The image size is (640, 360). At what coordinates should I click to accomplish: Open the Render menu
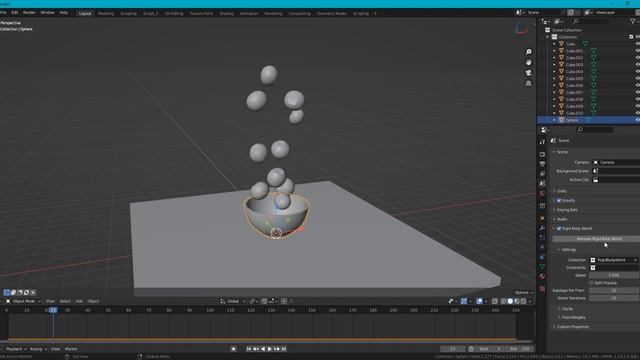(29, 13)
